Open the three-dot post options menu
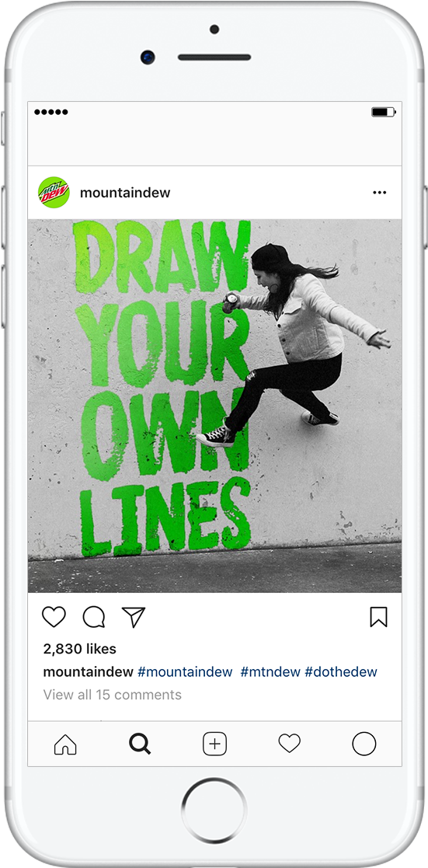The image size is (428, 868). click(x=379, y=193)
